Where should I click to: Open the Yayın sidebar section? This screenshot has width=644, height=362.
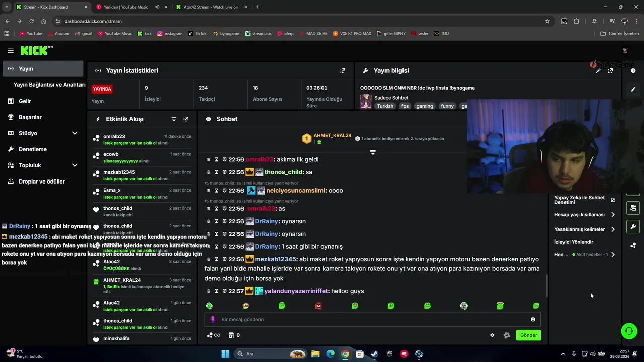point(43,69)
